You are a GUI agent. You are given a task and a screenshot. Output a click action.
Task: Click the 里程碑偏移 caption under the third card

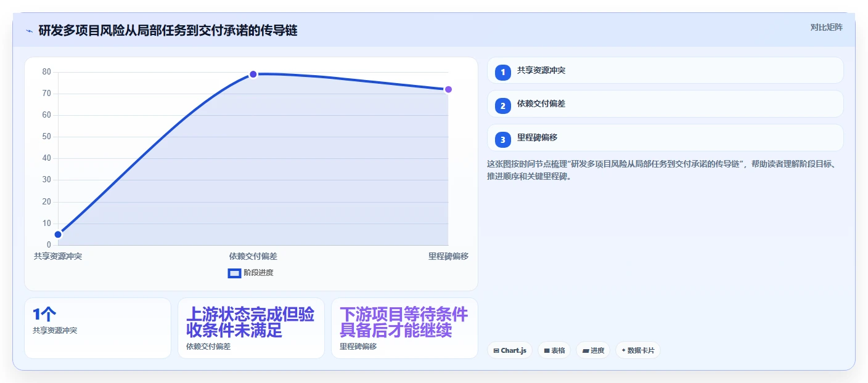(358, 347)
